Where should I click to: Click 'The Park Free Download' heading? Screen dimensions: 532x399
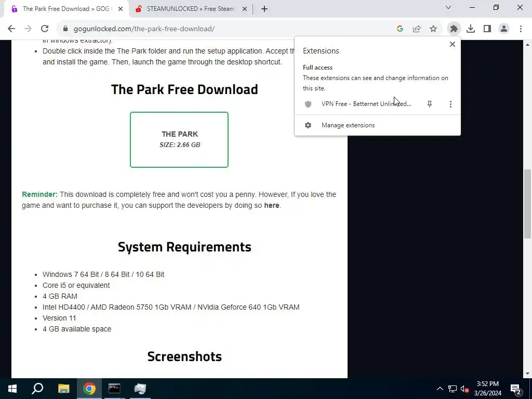[x=184, y=89]
